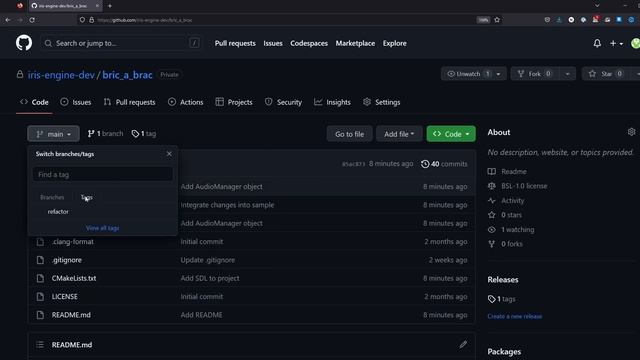
Task: Click Create a new release
Action: (x=515, y=316)
